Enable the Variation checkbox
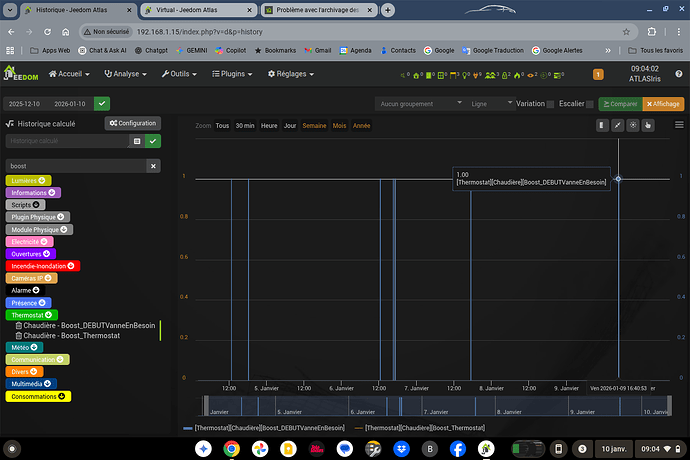Image resolution: width=690 pixels, height=460 pixels. tap(555, 103)
